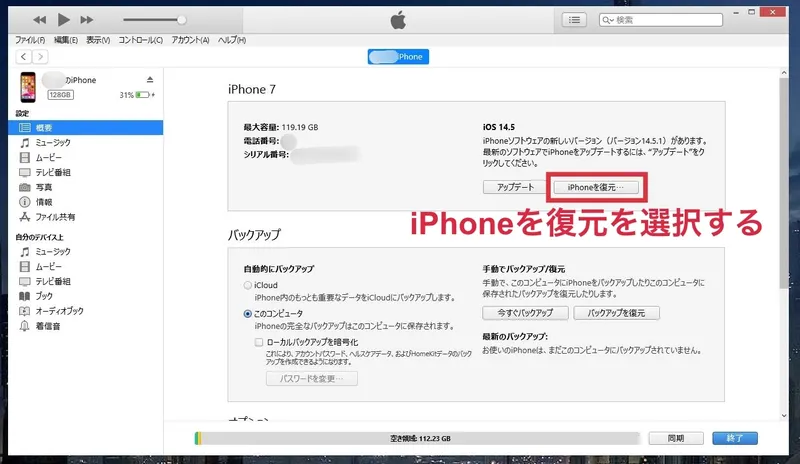The height and width of the screenshot is (464, 800).
Task: Select the このコンピュータ radio button
Action: pyautogui.click(x=248, y=313)
